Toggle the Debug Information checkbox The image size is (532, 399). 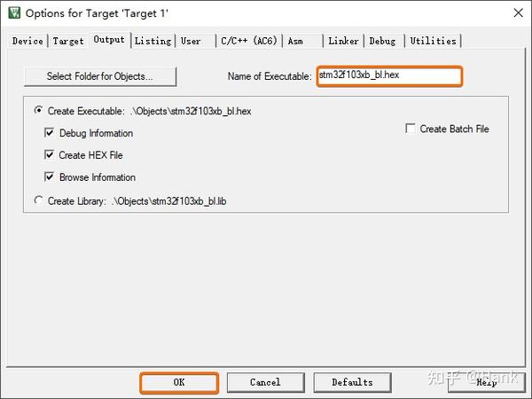(x=49, y=132)
